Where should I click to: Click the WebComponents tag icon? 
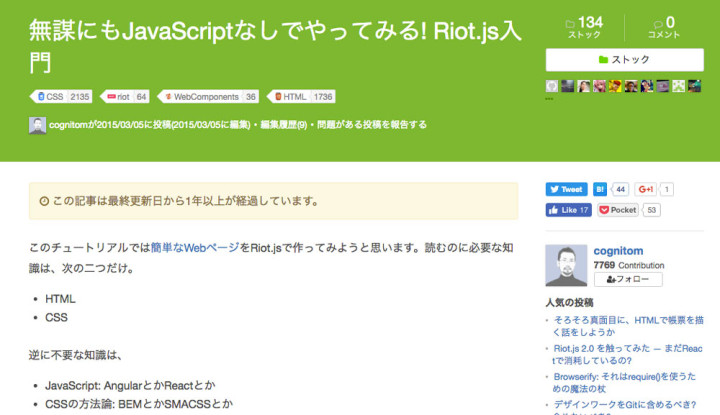click(x=168, y=96)
